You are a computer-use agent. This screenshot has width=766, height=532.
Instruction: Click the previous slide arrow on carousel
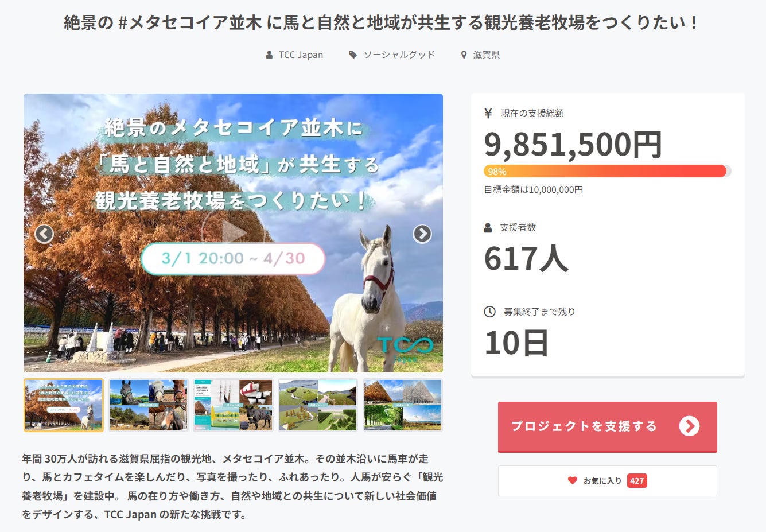pos(44,234)
